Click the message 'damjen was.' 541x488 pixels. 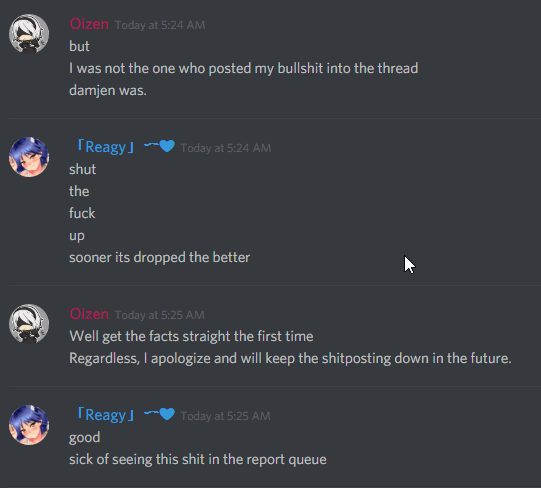108,90
